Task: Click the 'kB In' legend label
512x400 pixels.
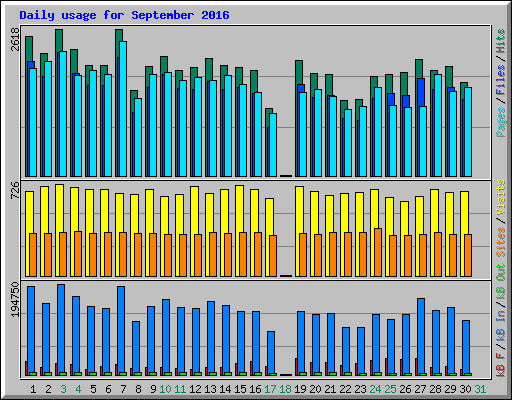Action: pos(501,325)
